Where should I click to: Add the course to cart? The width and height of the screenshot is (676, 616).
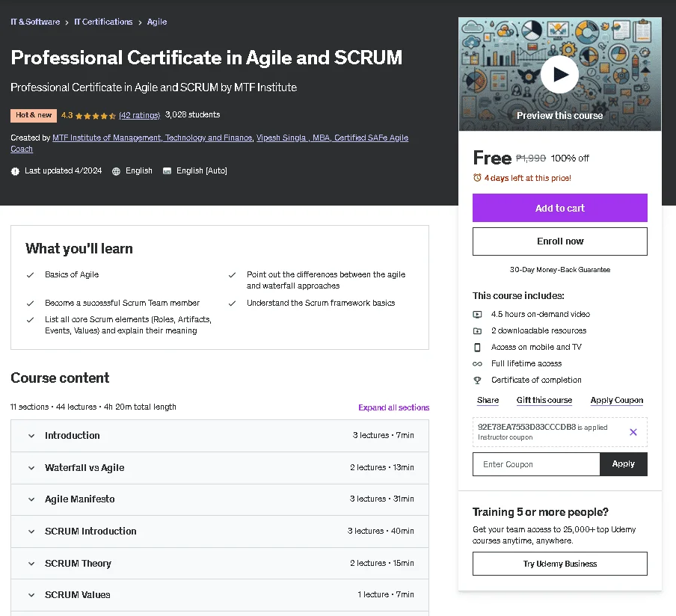559,208
